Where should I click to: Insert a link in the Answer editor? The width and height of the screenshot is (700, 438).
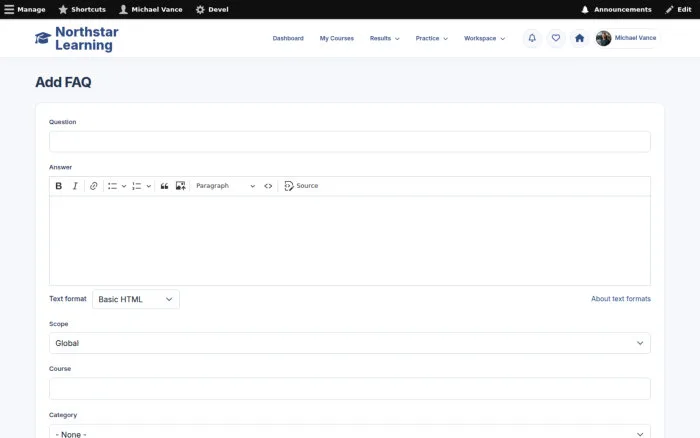pyautogui.click(x=93, y=186)
